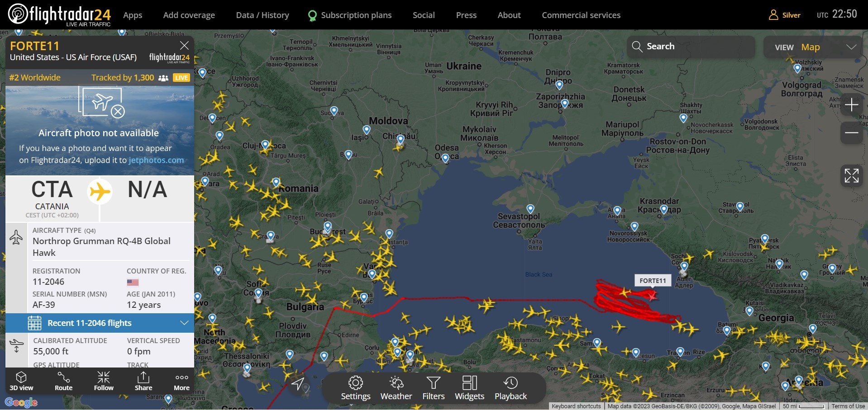The height and width of the screenshot is (410, 868).
Task: Click the calendar icon for recent flights
Action: click(34, 323)
